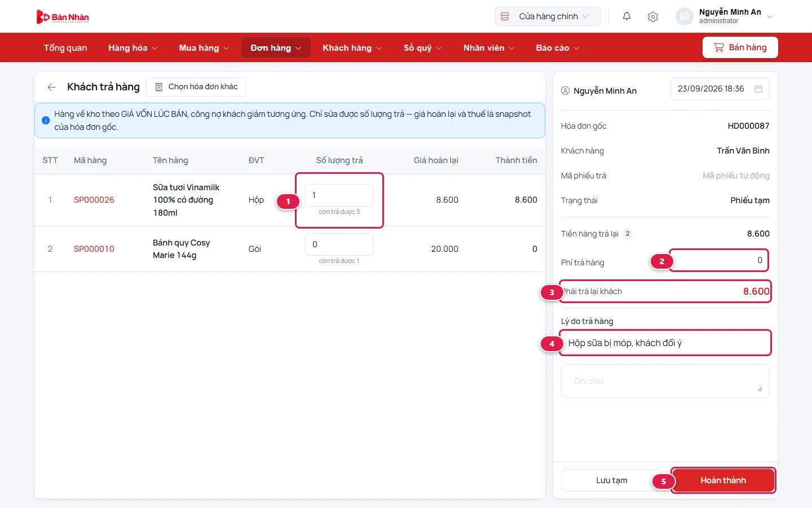Focus return quantity field for Sữa tươi Vinamilk
Viewport: 812px width, 508px height.
(x=339, y=195)
